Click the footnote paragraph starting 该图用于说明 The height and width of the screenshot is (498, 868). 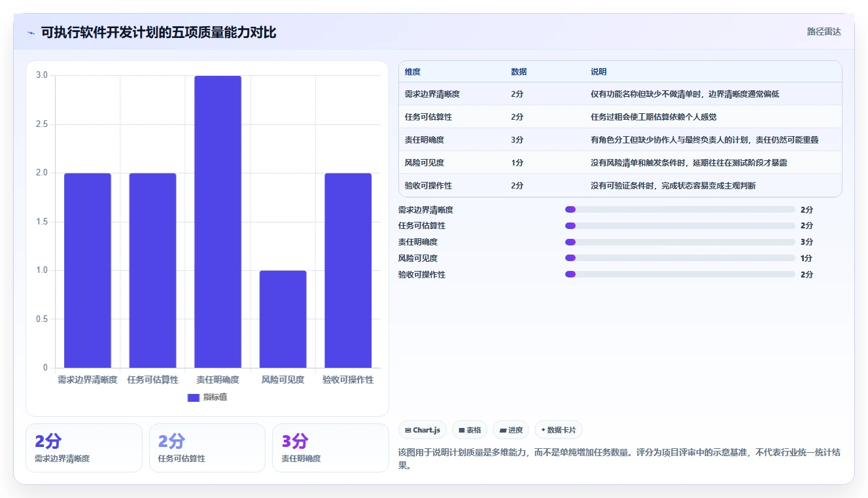tap(619, 459)
